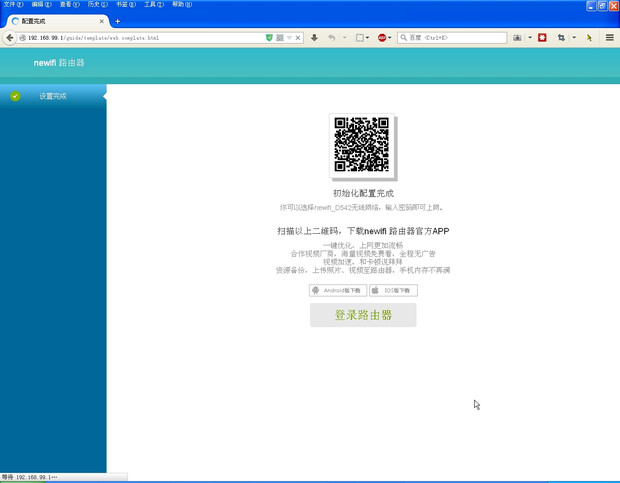Expand the address bar history dropdown

(289, 38)
